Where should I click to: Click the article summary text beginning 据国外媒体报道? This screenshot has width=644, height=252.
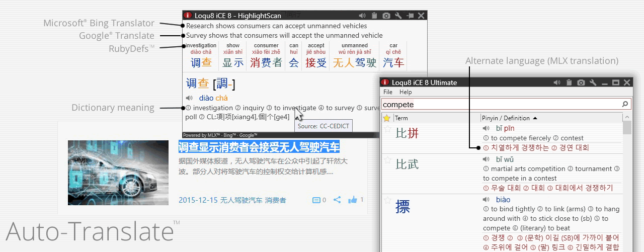[263, 166]
